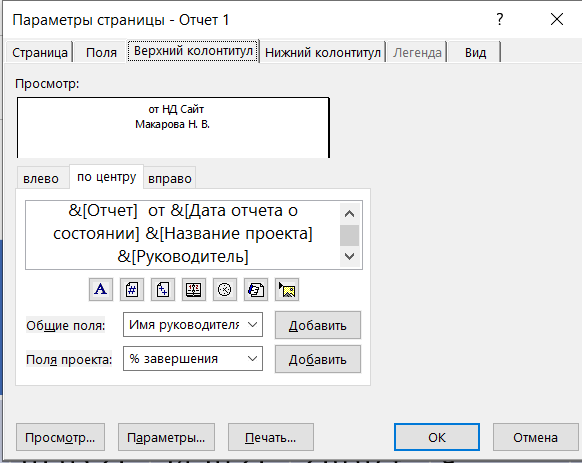Click Добавить next to Общие поля
This screenshot has width=582, height=463.
318,325
